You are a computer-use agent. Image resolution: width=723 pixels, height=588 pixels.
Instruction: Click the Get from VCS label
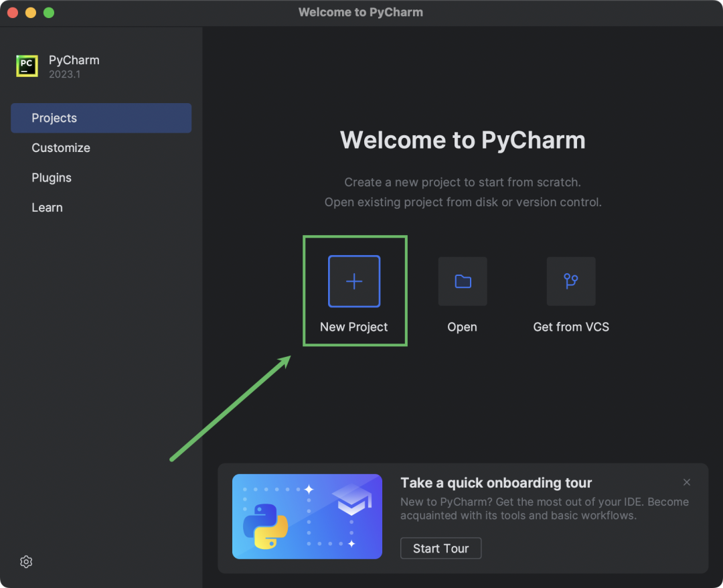pyautogui.click(x=571, y=327)
